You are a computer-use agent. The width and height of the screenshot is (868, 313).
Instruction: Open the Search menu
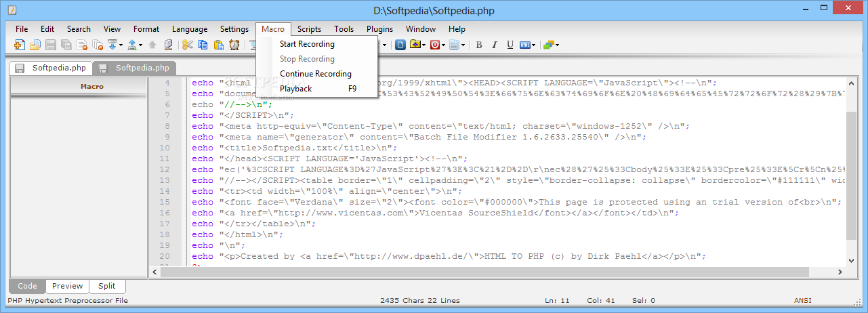click(x=79, y=29)
